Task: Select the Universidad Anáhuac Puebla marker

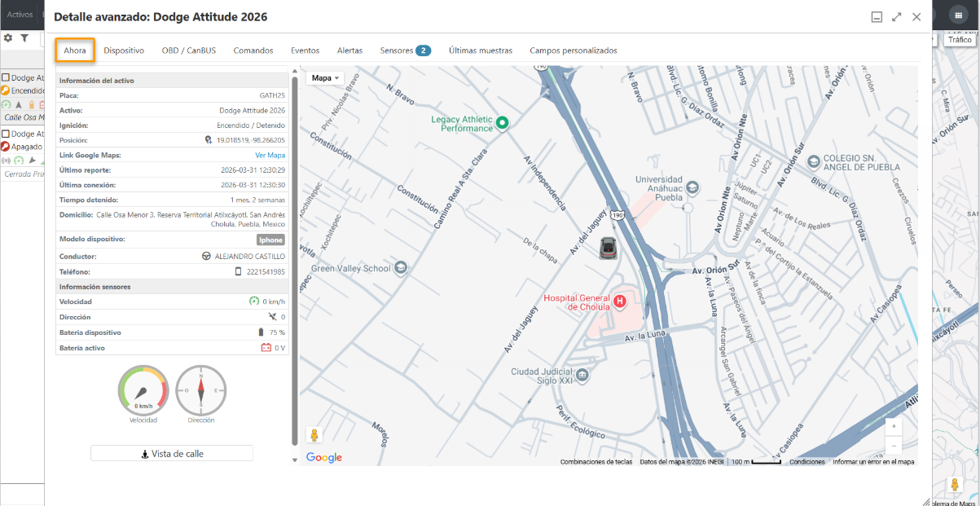Action: click(x=692, y=187)
